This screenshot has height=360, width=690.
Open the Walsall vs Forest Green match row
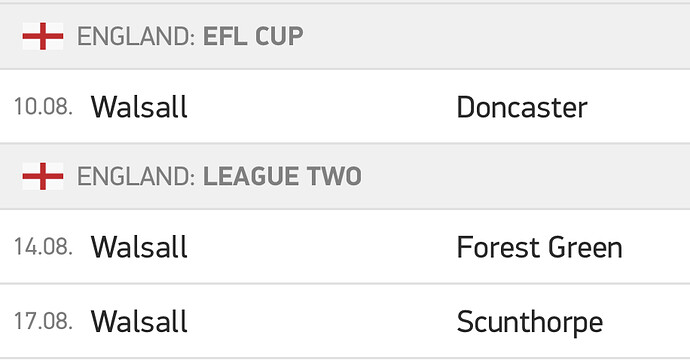pos(345,246)
